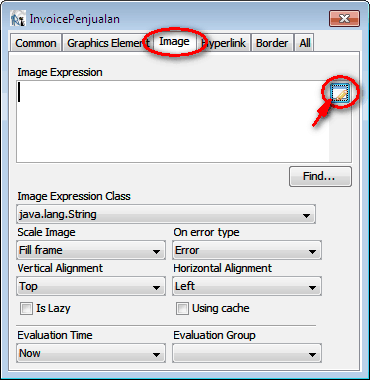Expand the Image Expression Class dropdown

166,214
